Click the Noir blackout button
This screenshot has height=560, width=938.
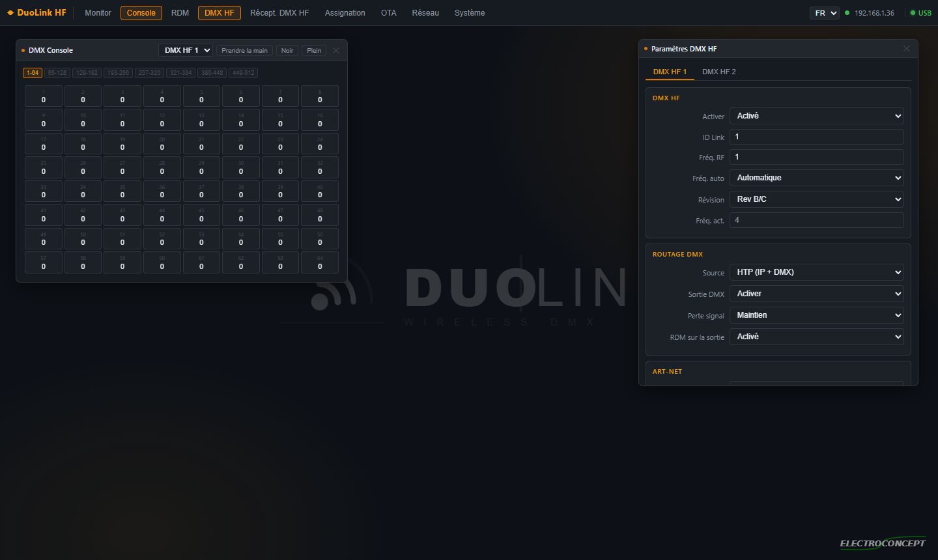tap(287, 50)
